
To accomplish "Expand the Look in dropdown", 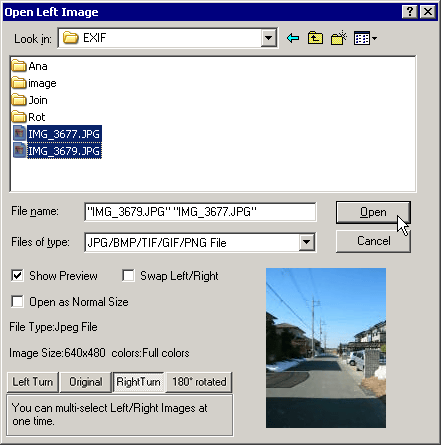I will (x=268, y=38).
